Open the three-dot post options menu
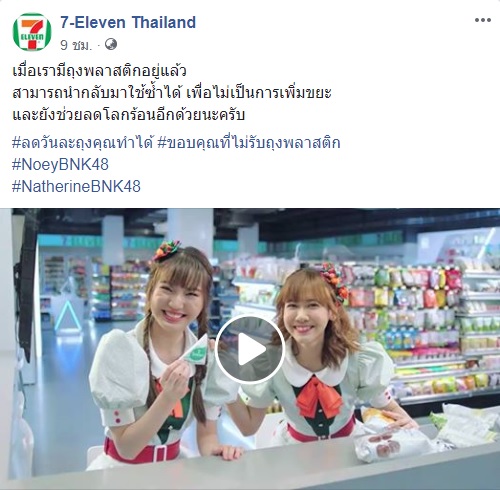 click(x=483, y=20)
